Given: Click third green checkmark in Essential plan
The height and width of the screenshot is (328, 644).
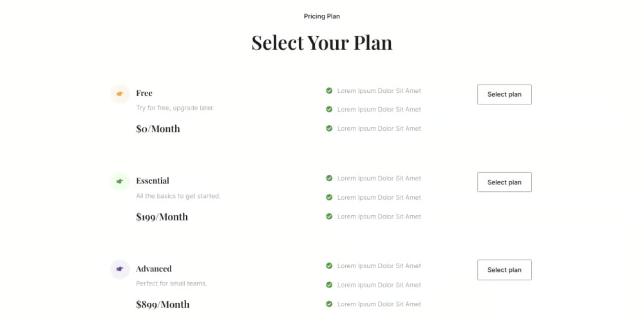Looking at the screenshot, I should pyautogui.click(x=329, y=216).
